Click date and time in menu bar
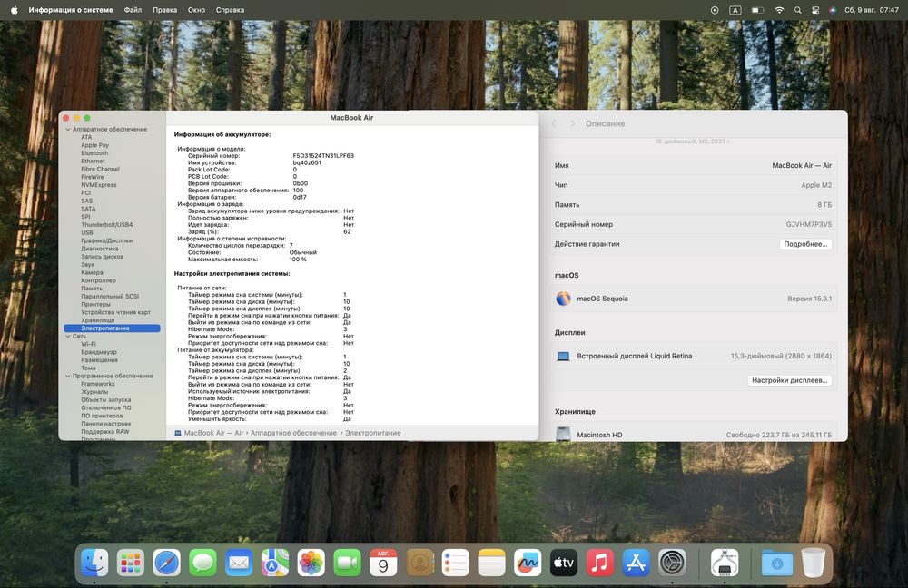The height and width of the screenshot is (588, 908). tap(872, 10)
